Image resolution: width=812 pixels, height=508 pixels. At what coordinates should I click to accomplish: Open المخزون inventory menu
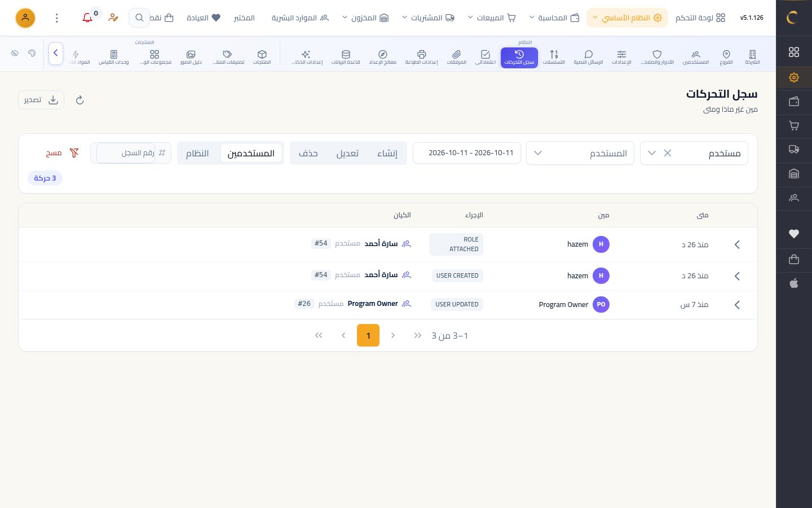click(365, 17)
